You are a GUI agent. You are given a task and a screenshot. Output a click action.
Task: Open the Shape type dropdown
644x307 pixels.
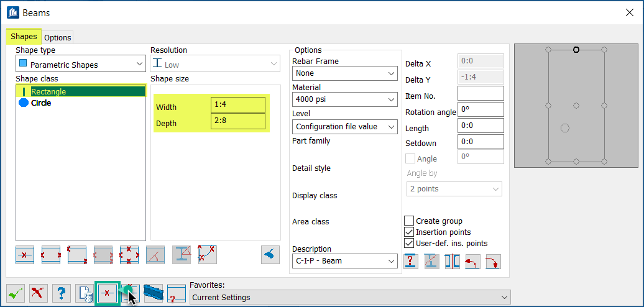pos(81,64)
